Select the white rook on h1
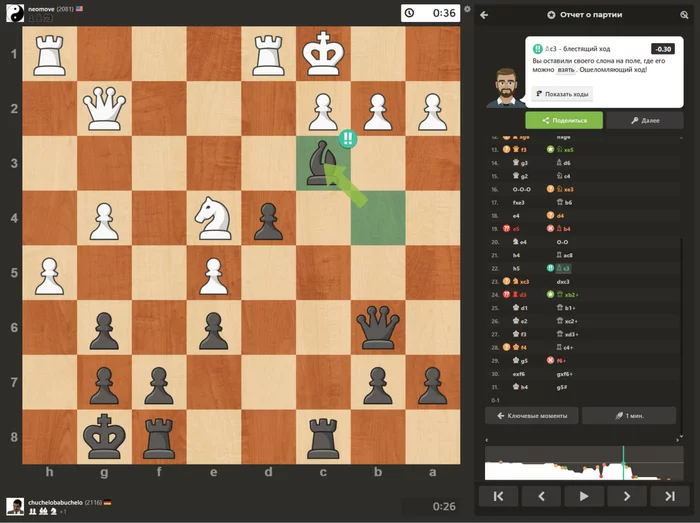The width and height of the screenshot is (700, 523). [x=50, y=54]
